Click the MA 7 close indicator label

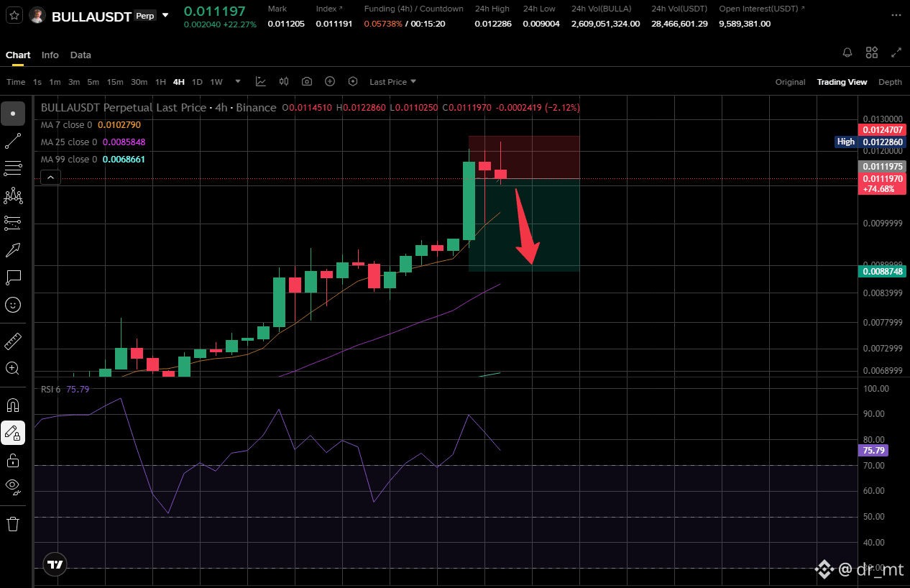[x=66, y=125]
